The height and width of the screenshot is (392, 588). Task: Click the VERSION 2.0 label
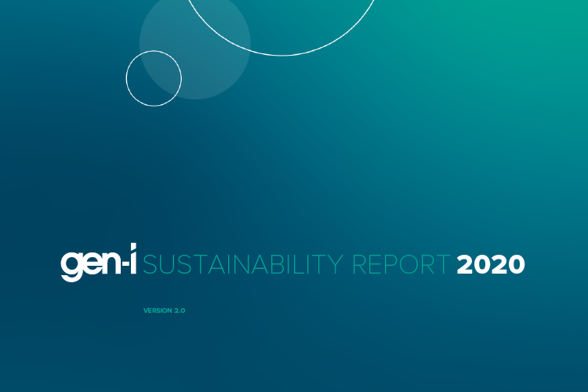click(x=164, y=311)
